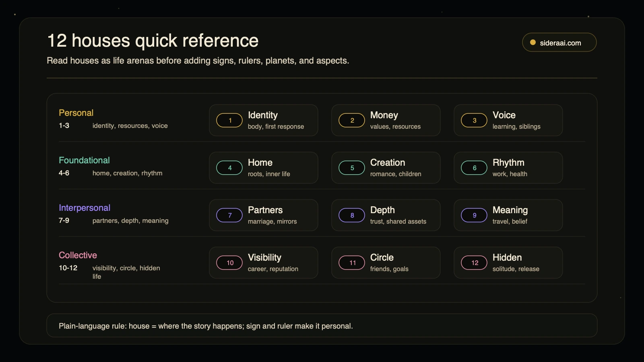Select the number 3 house pill
The image size is (644, 362).
pos(474,120)
